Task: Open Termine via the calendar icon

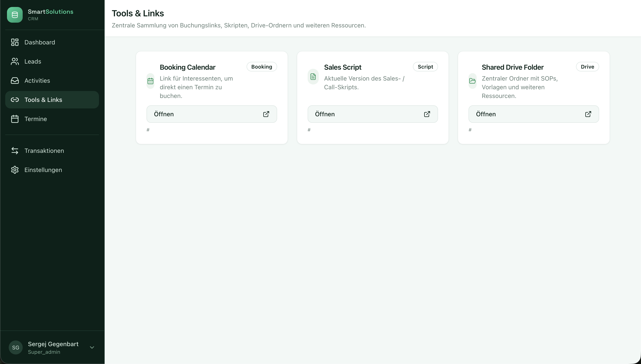Action: coord(15,119)
